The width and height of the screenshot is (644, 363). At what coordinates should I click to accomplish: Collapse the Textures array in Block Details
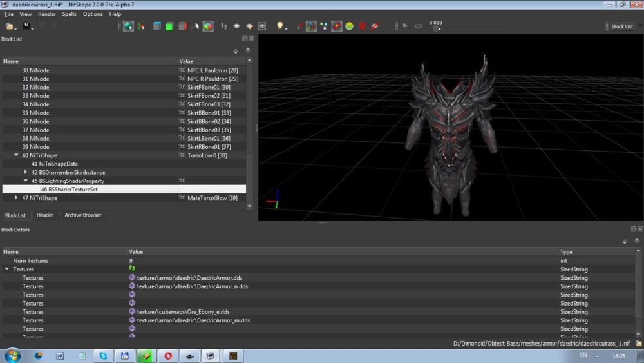point(6,269)
